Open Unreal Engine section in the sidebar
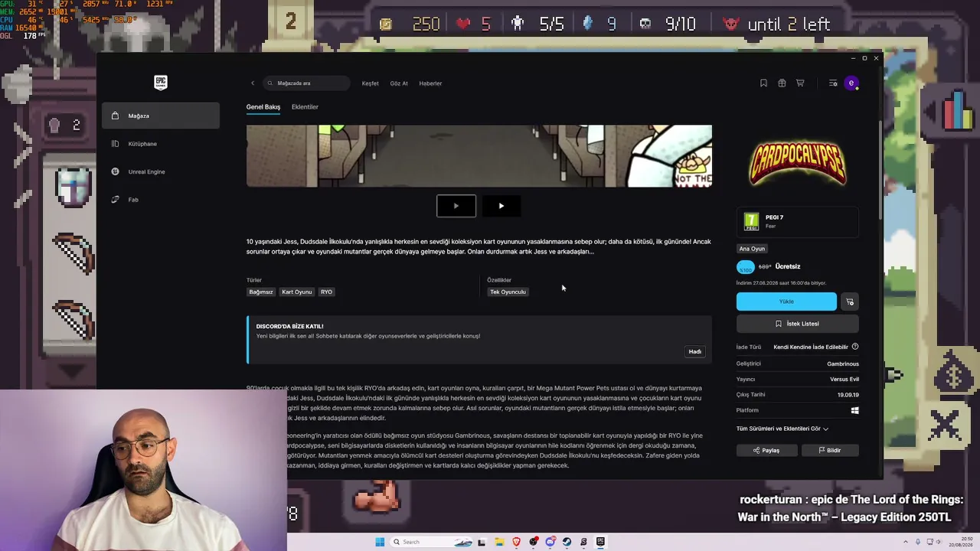Viewport: 980px width, 551px height. 161,171
